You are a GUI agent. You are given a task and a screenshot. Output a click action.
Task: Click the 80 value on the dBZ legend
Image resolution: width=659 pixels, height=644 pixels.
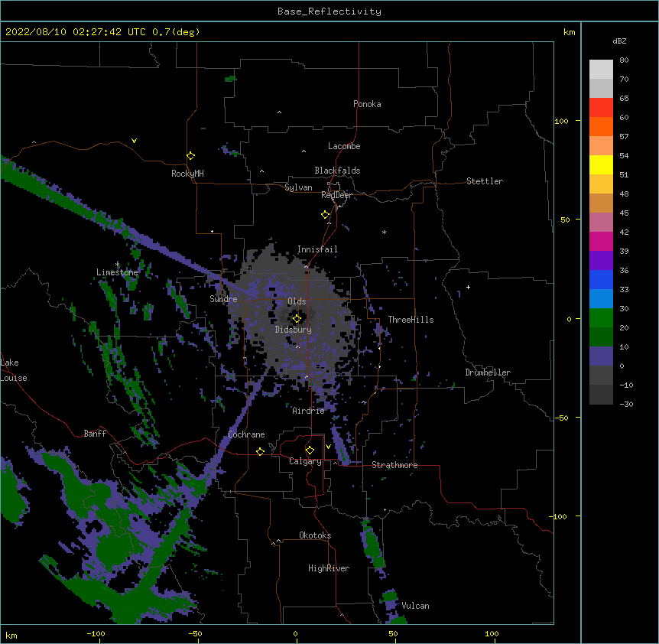pos(624,60)
